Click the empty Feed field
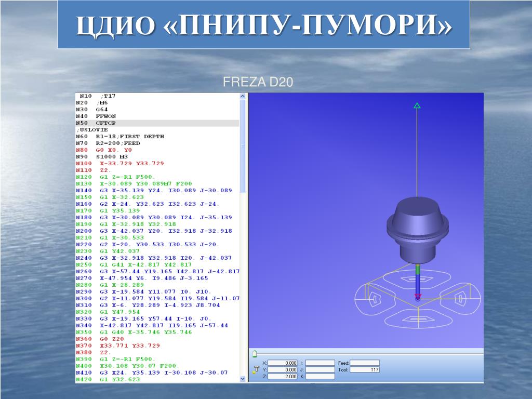Viewport: 532px width, 399px height. (364, 363)
